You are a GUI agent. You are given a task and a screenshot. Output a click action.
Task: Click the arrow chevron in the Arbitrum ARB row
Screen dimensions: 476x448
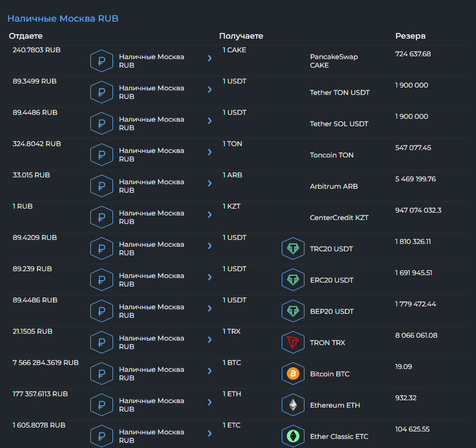(x=210, y=183)
